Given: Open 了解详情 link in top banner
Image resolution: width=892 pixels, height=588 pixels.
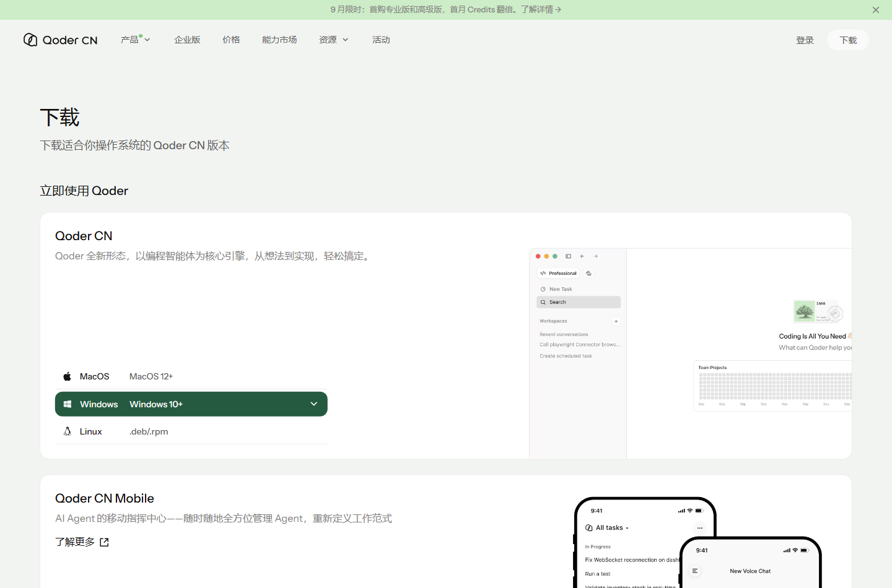Looking at the screenshot, I should point(541,9).
